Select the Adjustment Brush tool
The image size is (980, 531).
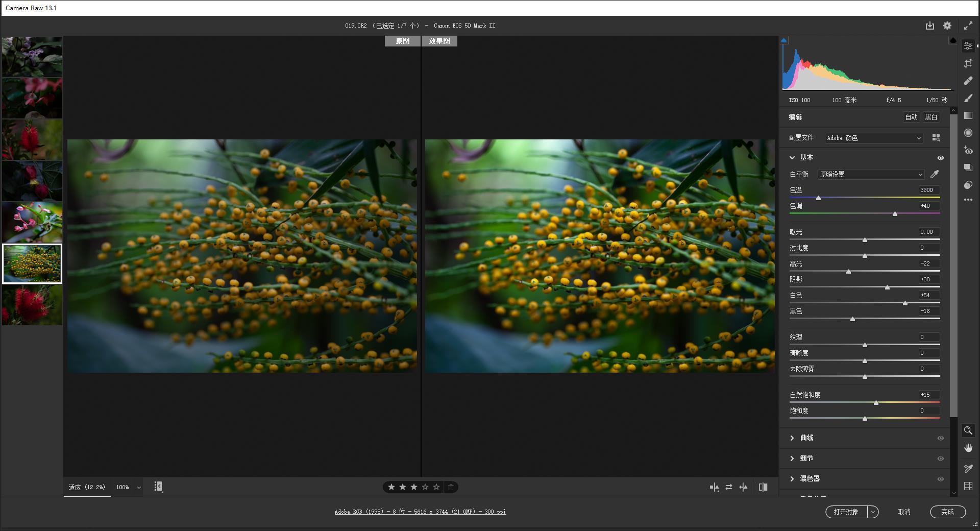click(x=968, y=98)
